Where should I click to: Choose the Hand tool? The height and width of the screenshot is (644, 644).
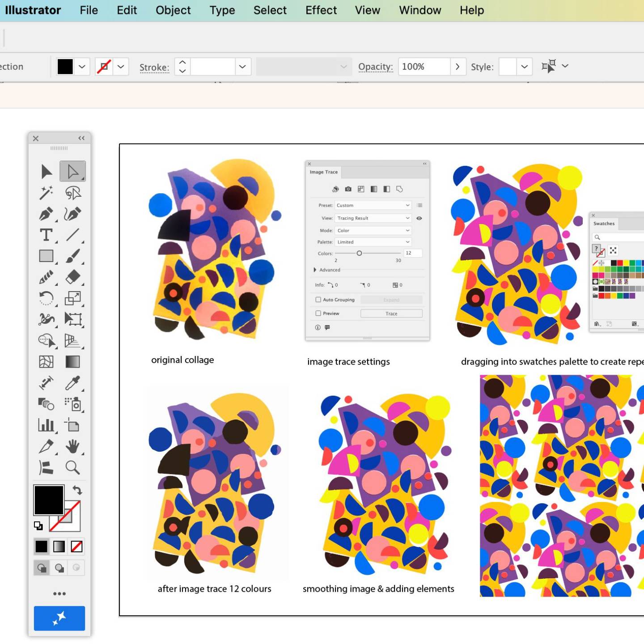tap(72, 446)
